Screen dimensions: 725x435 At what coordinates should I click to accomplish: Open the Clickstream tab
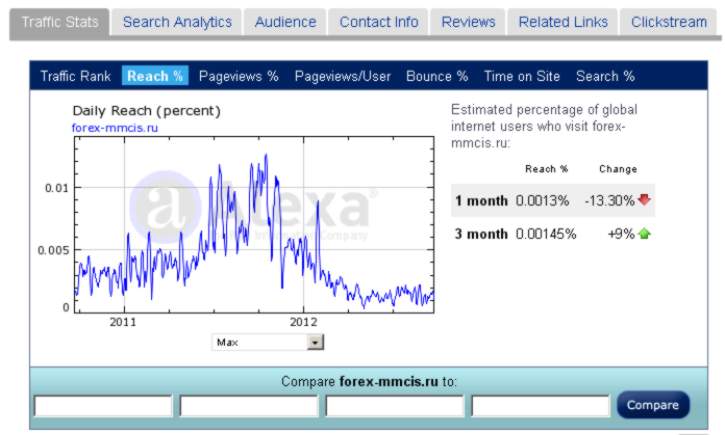(x=669, y=22)
